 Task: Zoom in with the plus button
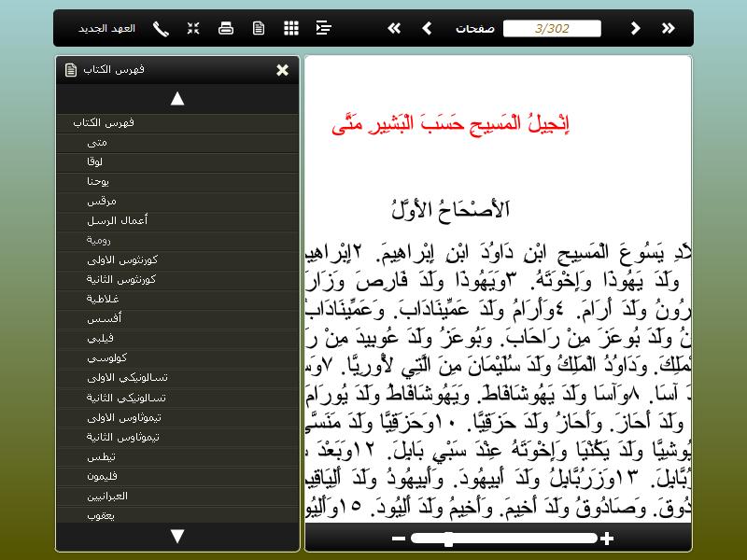607,539
